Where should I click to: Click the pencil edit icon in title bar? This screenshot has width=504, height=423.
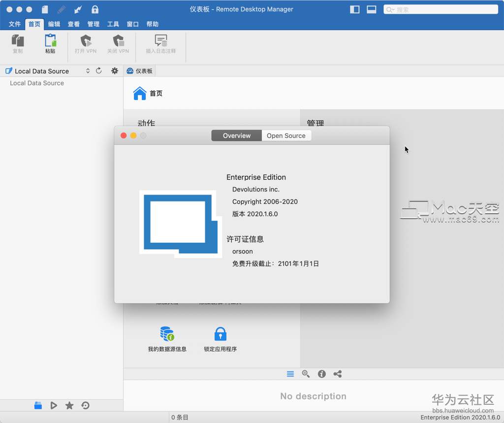[62, 9]
